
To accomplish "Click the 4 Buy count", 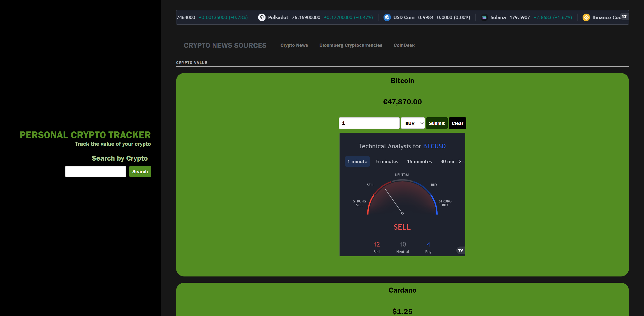I will [428, 244].
